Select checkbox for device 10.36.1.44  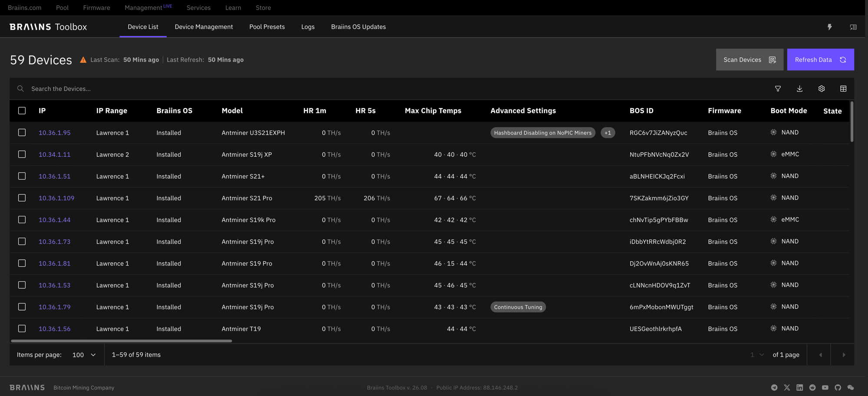(22, 219)
